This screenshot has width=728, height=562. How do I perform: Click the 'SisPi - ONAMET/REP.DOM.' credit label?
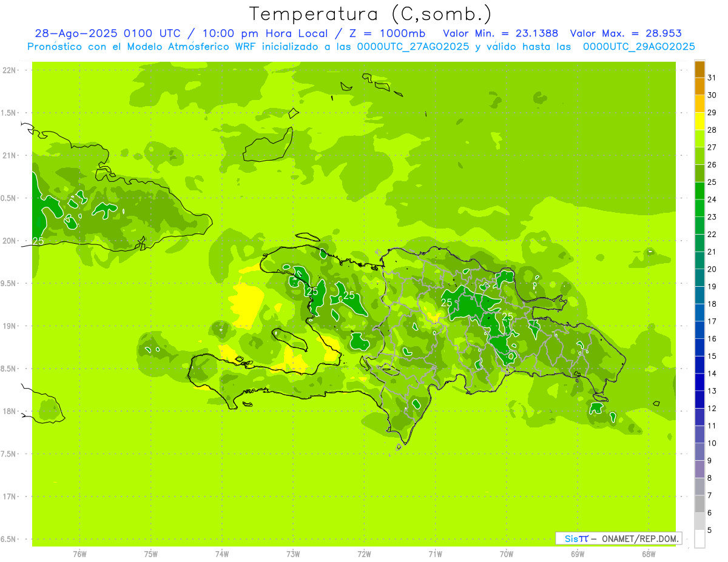pyautogui.click(x=619, y=538)
